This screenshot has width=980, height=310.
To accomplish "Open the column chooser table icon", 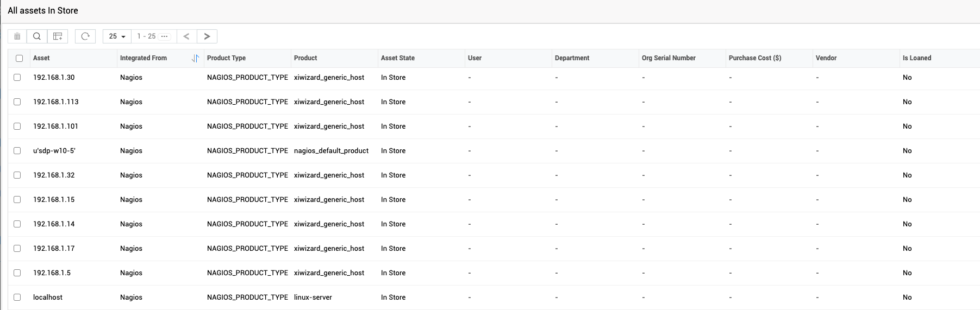I will click(x=58, y=36).
